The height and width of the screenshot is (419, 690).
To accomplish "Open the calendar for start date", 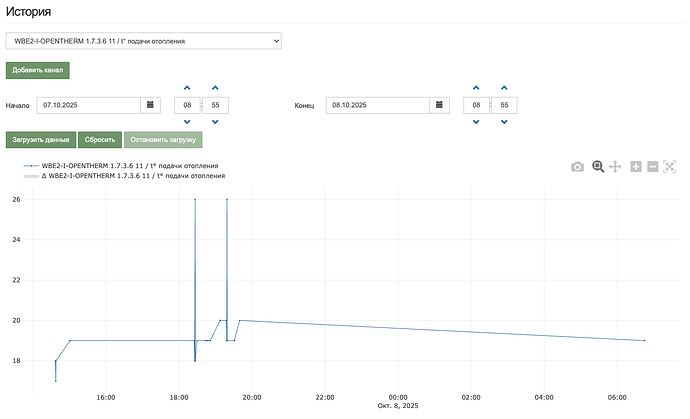I will 149,105.
